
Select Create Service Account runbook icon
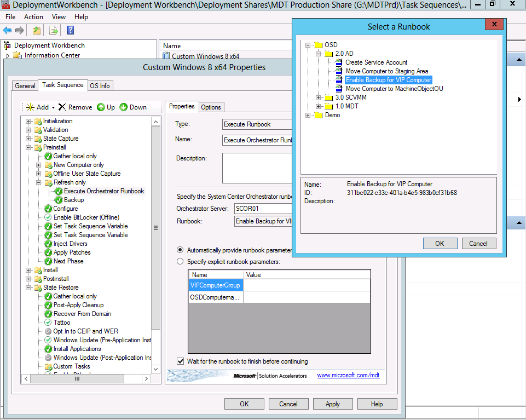point(339,62)
